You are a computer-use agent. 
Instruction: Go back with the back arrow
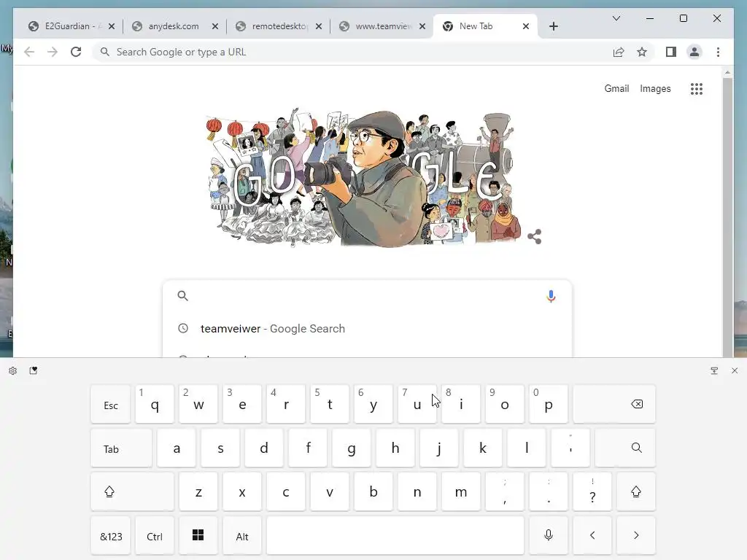(29, 52)
